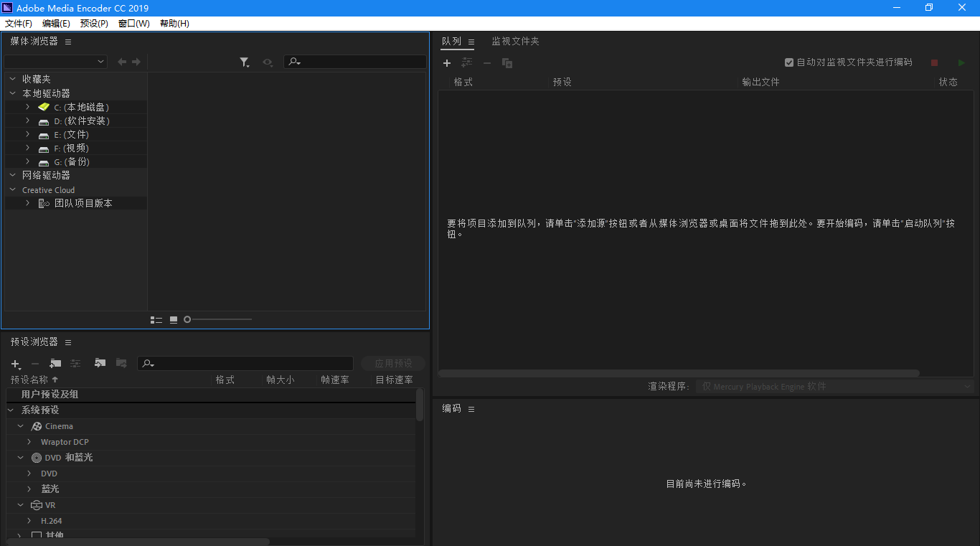Click the import presets icon
Screen dimensions: 980x546
tap(100, 363)
